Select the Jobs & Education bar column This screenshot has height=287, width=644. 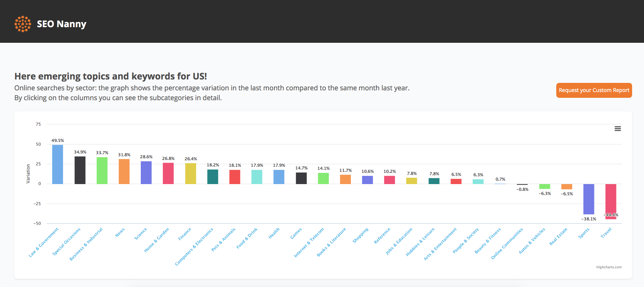coord(412,181)
